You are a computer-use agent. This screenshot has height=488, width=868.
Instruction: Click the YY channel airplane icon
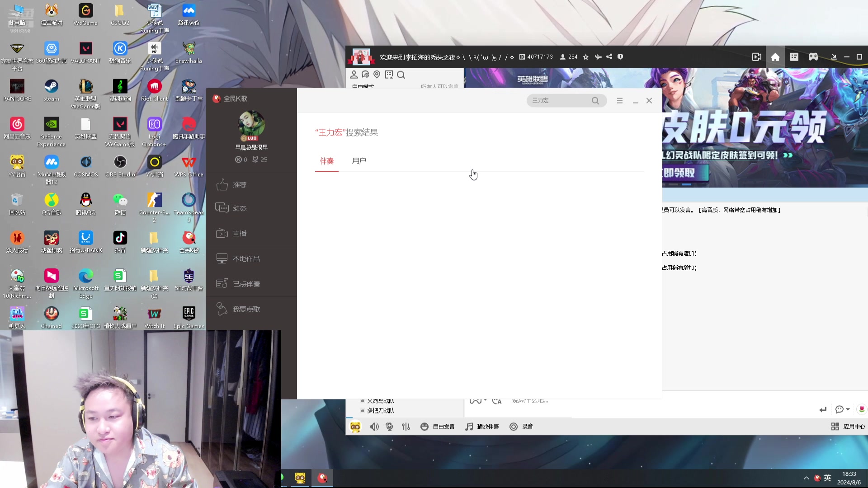tap(598, 57)
